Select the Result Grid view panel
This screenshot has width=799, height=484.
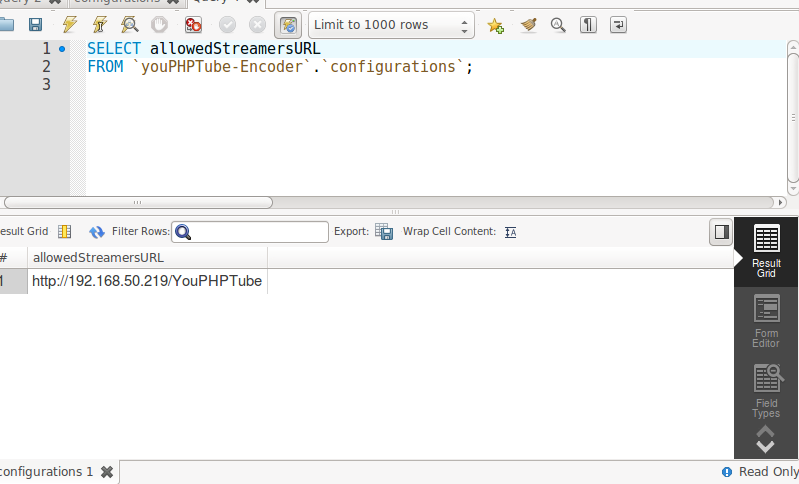(766, 252)
